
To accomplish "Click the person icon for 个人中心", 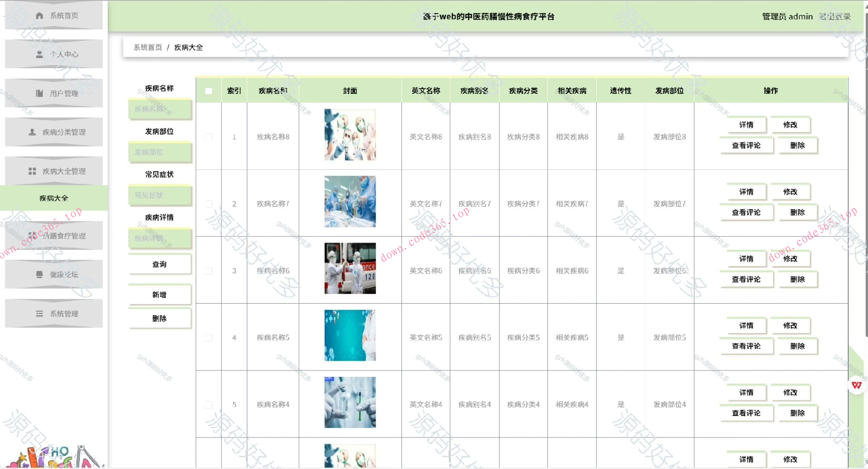I will click(x=38, y=54).
